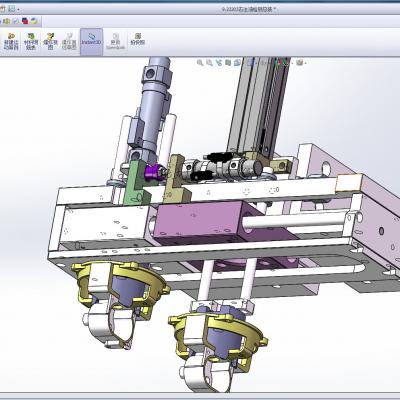Viewport: 400px width, 400px height.
Task: Open the quick access toolbar dropdown arrow
Action: coord(18,9)
